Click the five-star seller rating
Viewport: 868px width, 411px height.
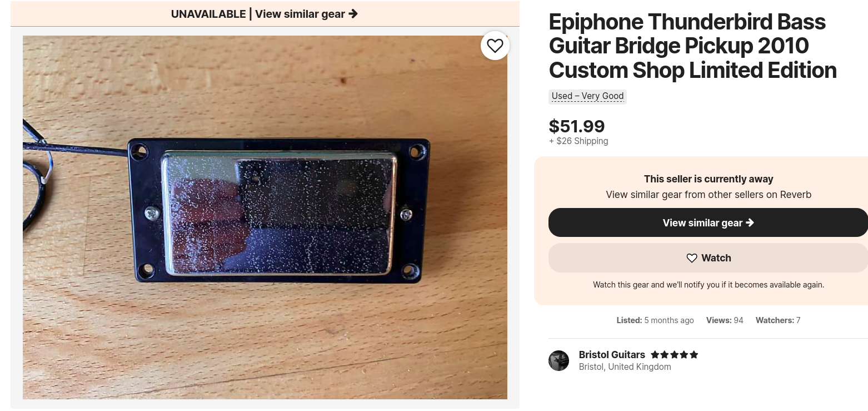point(675,355)
